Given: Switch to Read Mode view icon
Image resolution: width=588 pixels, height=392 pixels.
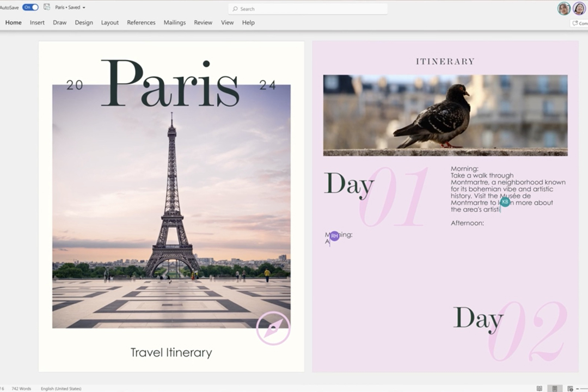Looking at the screenshot, I should point(539,388).
